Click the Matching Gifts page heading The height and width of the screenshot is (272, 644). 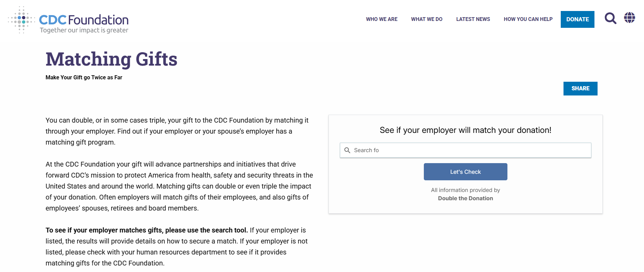click(x=111, y=59)
